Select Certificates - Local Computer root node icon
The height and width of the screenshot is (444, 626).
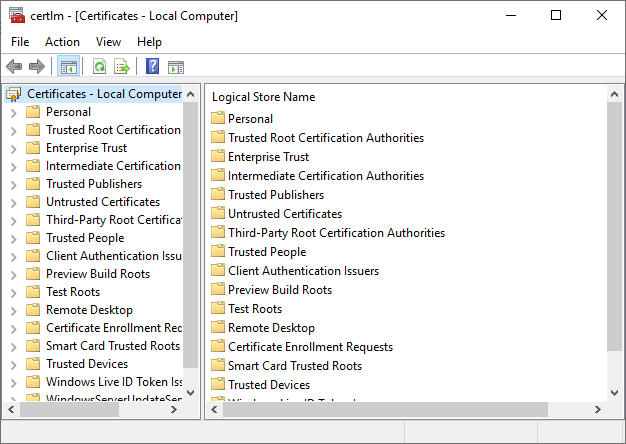pyautogui.click(x=14, y=94)
